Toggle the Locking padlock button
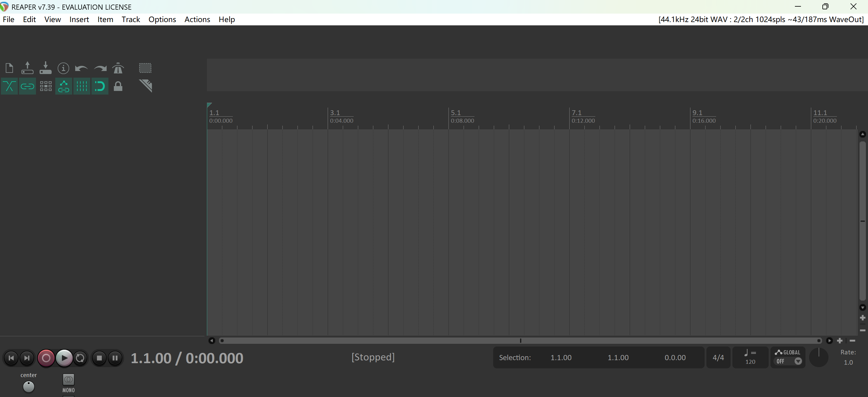 tap(118, 86)
